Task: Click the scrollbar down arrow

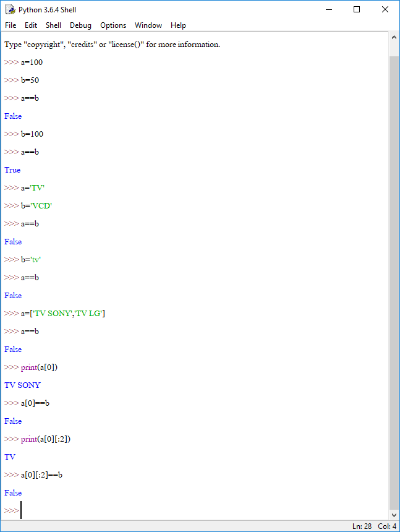Action: click(x=394, y=515)
